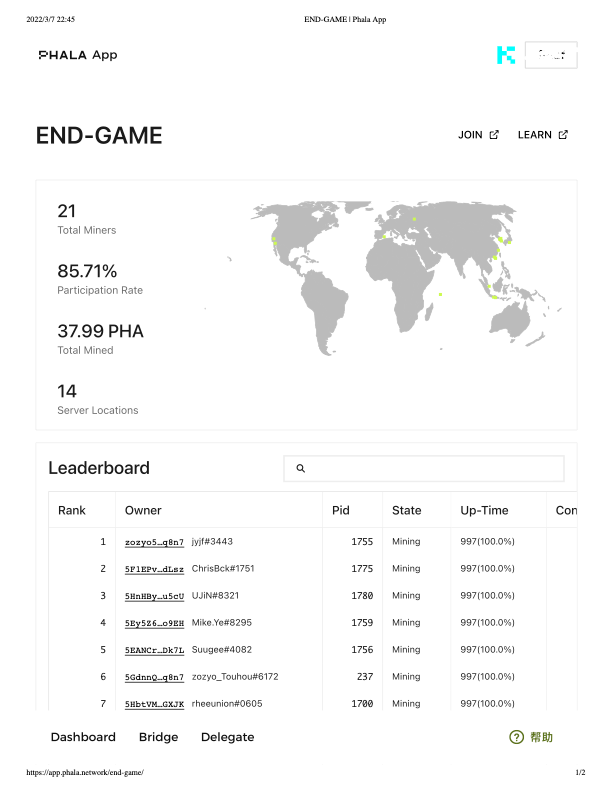Click the Khala network logo icon
The width and height of the screenshot is (612, 792).
click(506, 55)
